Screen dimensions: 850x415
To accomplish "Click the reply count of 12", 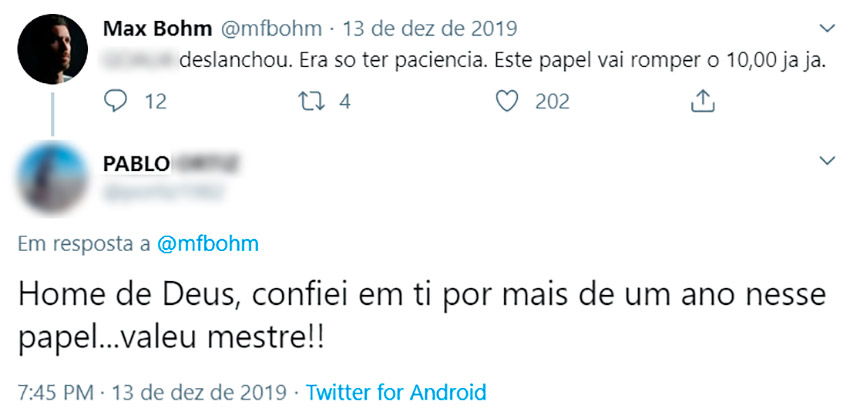I will point(155,101).
